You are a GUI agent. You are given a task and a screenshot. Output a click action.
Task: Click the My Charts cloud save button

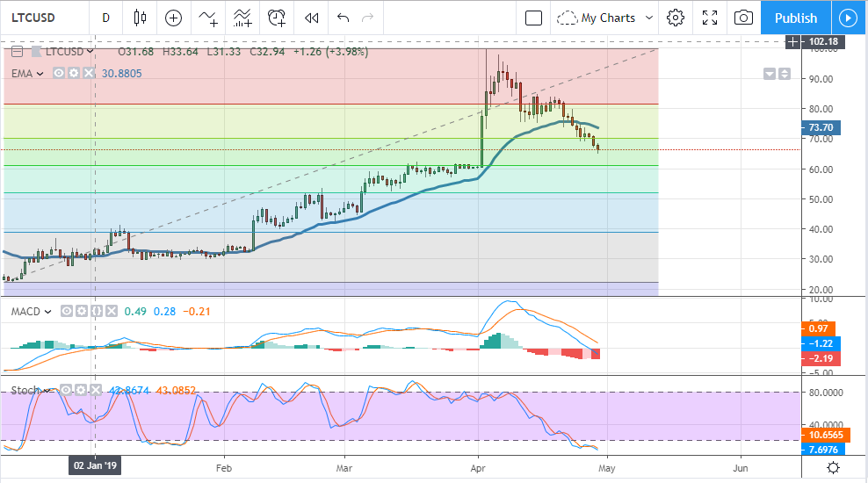(x=597, y=18)
